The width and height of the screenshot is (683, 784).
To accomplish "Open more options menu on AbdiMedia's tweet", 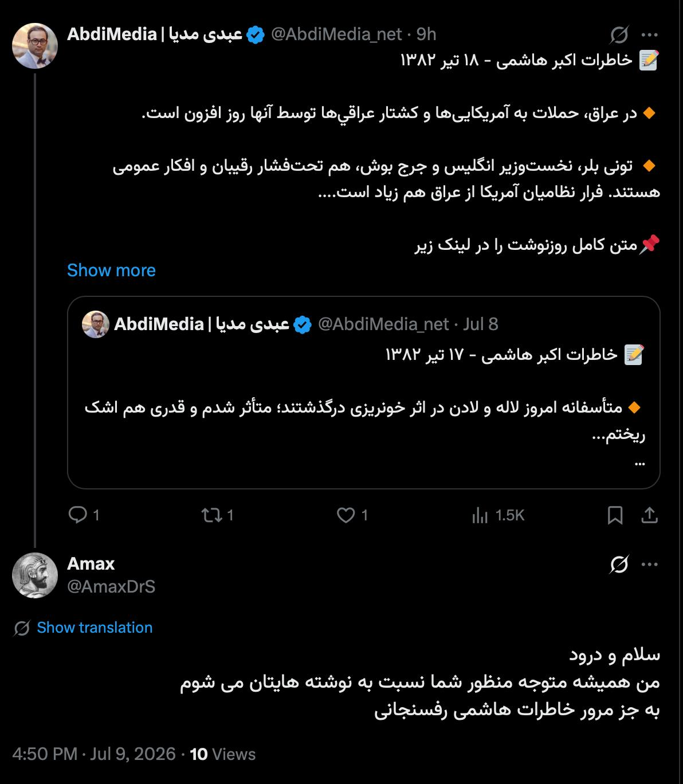I will pyautogui.click(x=650, y=35).
